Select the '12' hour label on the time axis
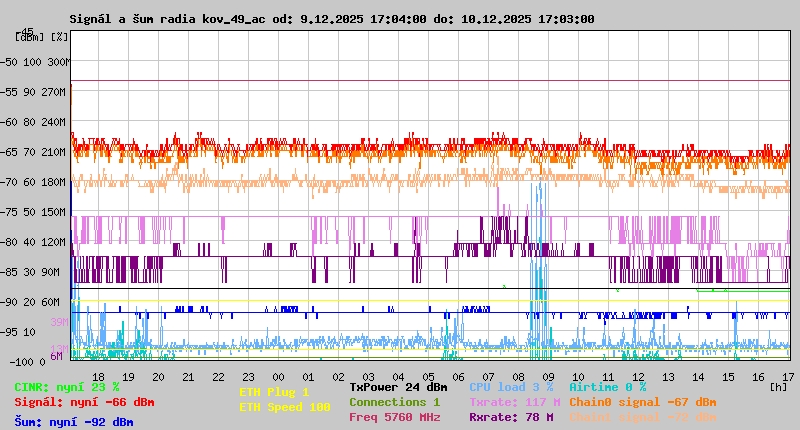Viewport: 800px width, 430px height. 637,376
